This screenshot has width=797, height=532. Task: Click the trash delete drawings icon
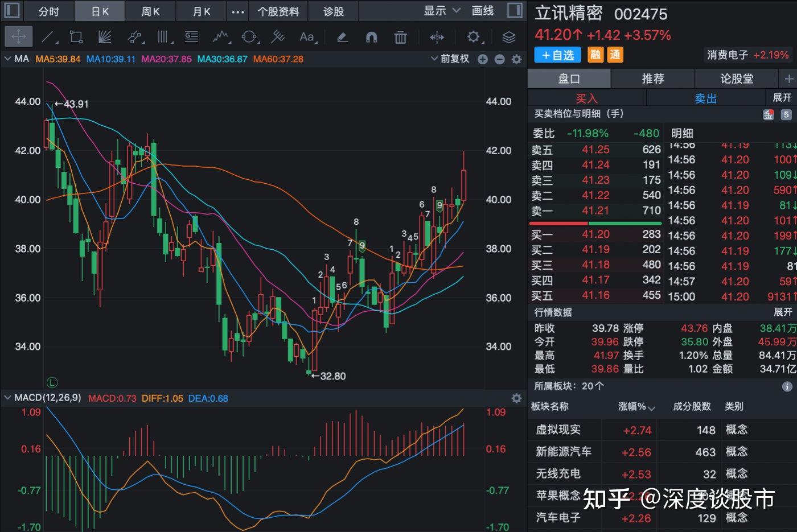(x=400, y=38)
